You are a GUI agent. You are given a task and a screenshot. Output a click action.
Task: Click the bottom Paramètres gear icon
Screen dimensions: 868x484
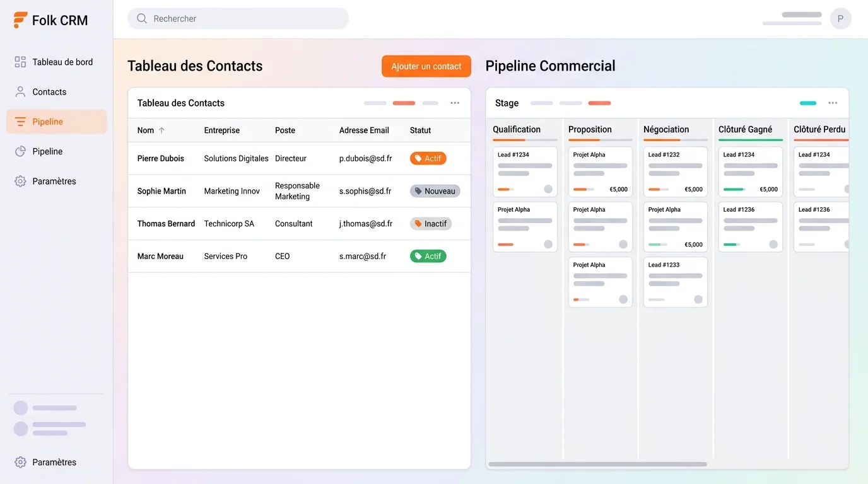pos(20,461)
